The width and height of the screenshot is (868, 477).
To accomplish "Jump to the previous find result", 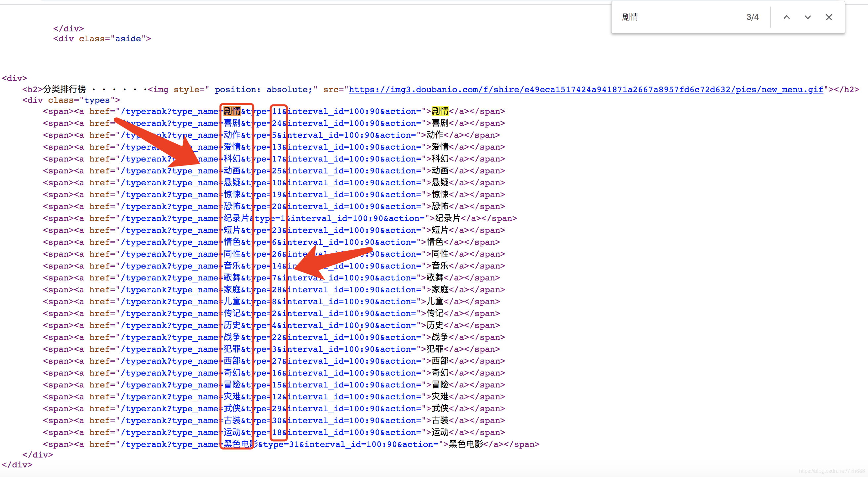I will pyautogui.click(x=786, y=17).
